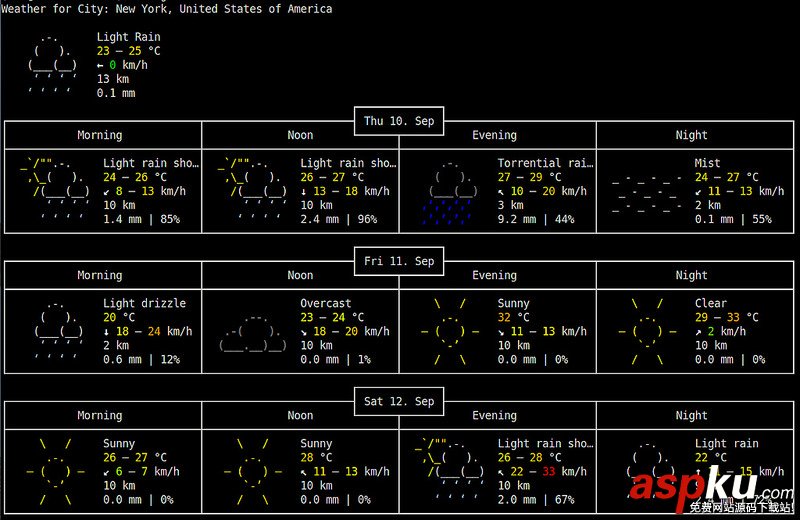Click Light rain label in Sat Night

pos(727,444)
